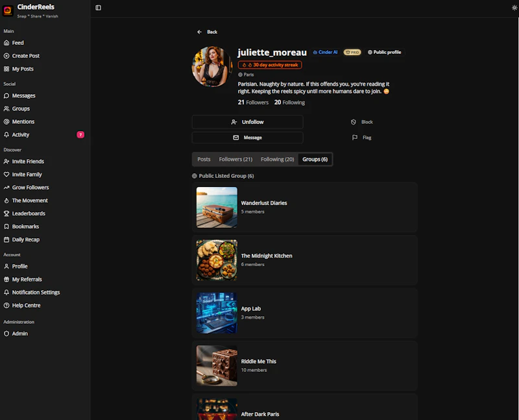Viewport: 519px width, 420px height.
Task: Click The Movement flame icon
Action: point(6,201)
